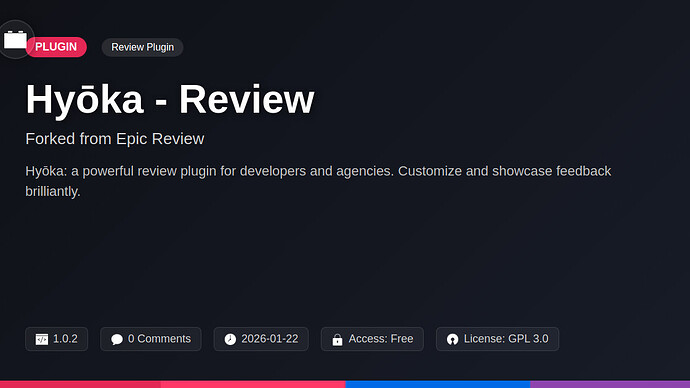Screen dimensions: 690x388
Task: Click the open-source license icon
Action: pos(452,339)
